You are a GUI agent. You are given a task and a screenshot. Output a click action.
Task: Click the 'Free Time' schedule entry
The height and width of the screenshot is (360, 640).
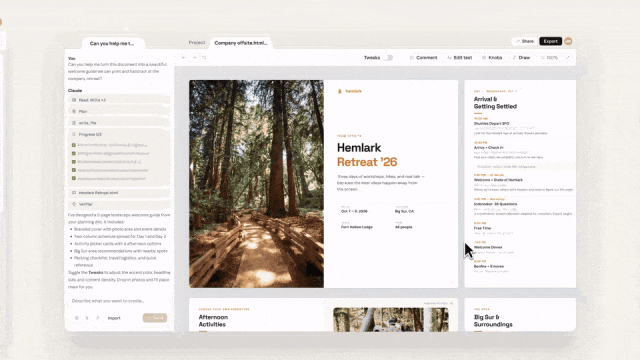482,228
